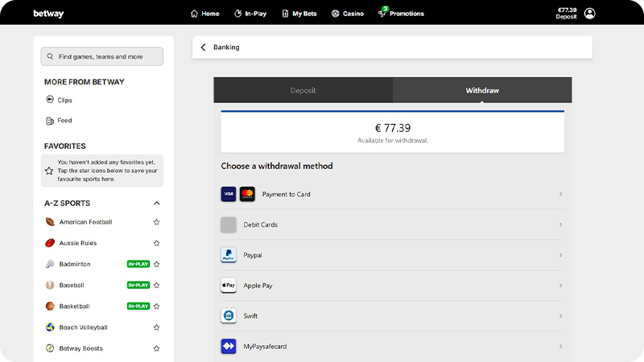The height and width of the screenshot is (362, 644).
Task: Favorite Basketball with star
Action: coord(156,306)
